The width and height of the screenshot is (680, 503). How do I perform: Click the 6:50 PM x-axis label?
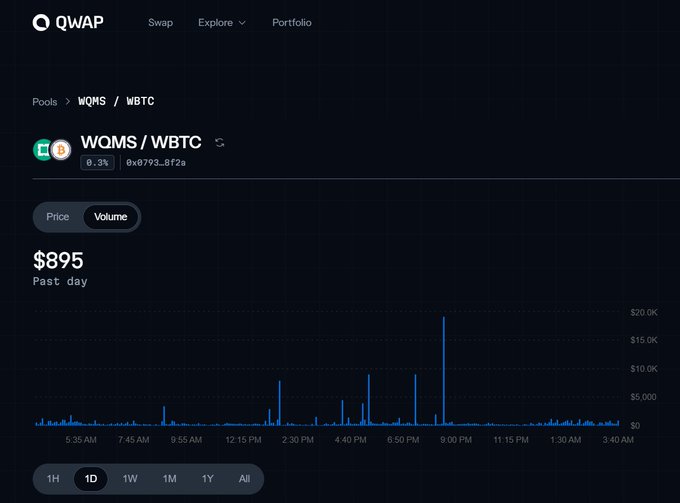[403, 440]
